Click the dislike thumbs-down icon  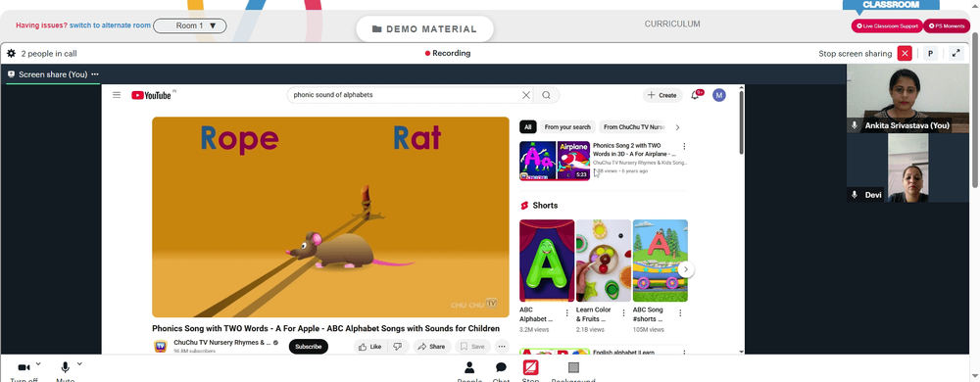(398, 347)
